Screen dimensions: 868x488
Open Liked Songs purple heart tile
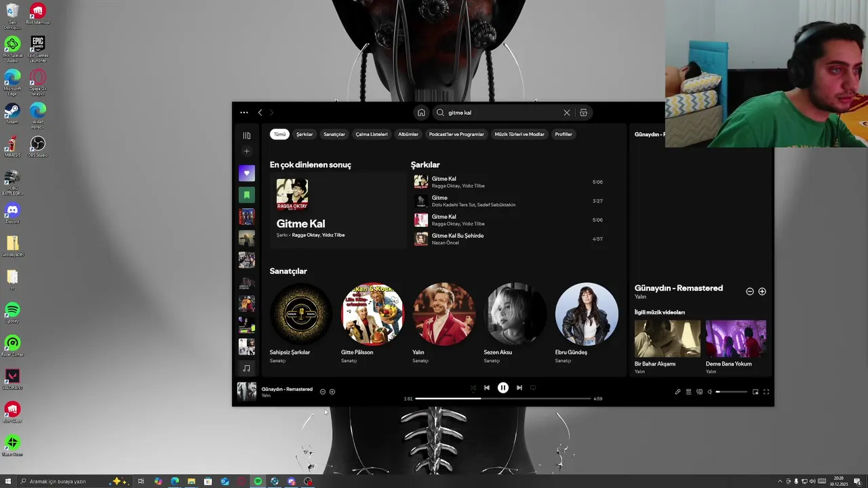(247, 174)
